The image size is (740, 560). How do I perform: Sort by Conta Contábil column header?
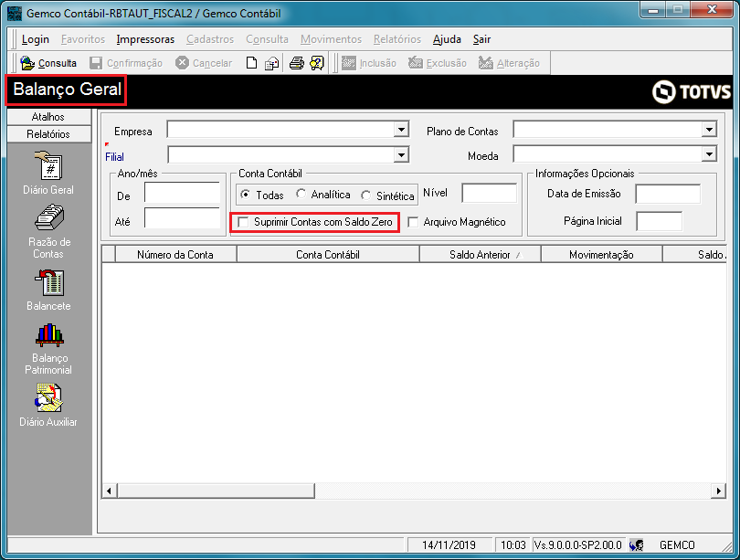point(328,255)
